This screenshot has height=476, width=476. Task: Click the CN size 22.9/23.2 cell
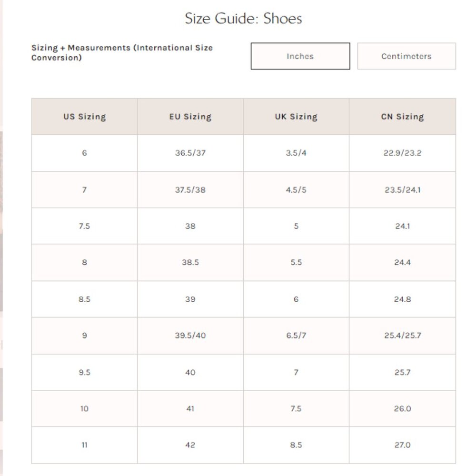[403, 153]
